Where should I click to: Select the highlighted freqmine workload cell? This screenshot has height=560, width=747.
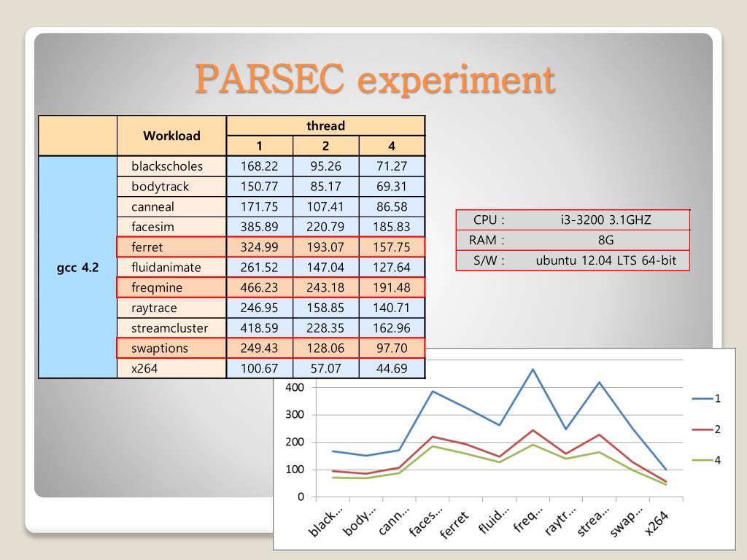(171, 287)
